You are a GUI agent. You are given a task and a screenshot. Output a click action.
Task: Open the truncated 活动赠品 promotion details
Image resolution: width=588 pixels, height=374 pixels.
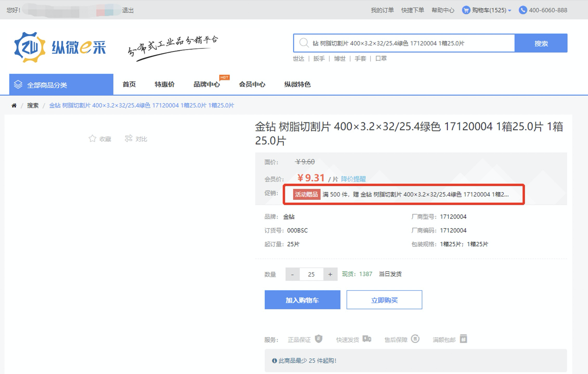(415, 194)
